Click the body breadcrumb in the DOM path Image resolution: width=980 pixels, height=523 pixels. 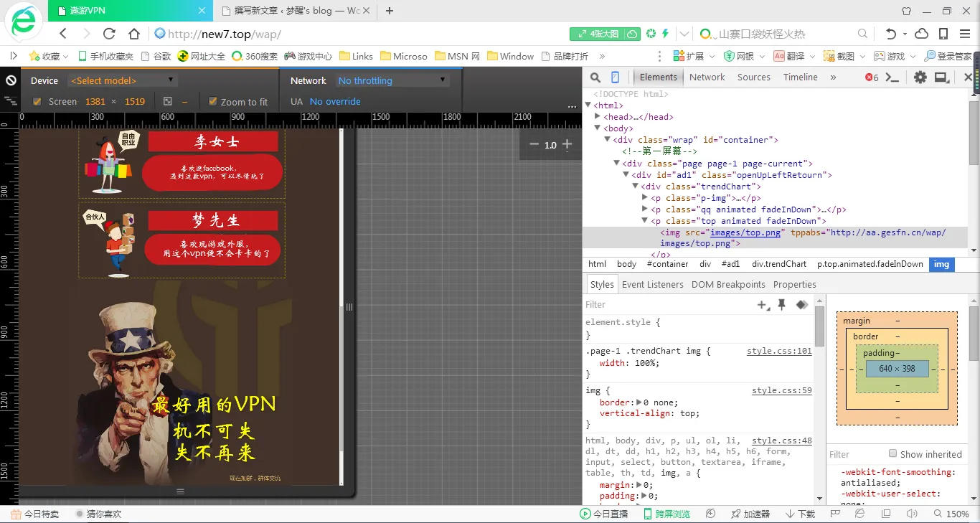coord(626,264)
